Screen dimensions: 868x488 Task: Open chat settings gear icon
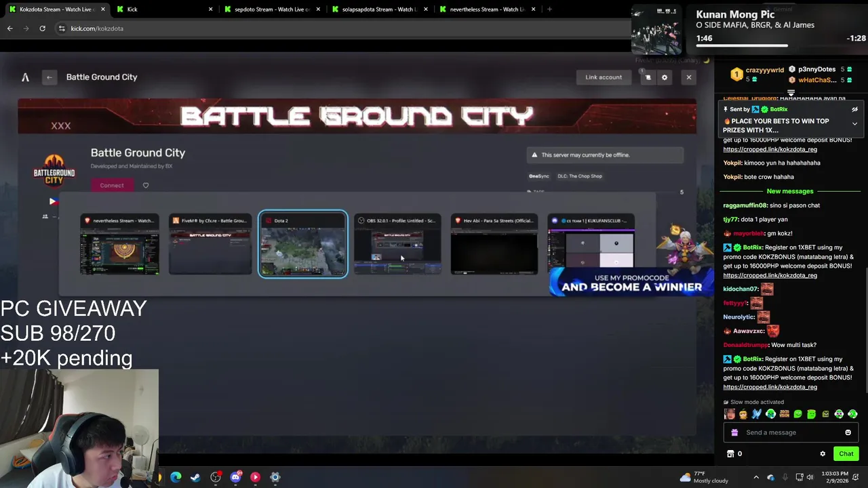tap(823, 453)
